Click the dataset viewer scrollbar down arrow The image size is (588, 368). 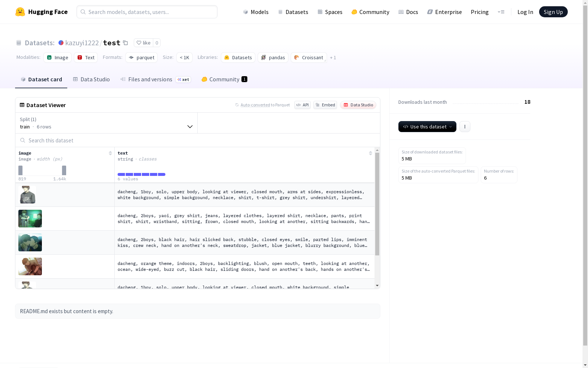377,286
